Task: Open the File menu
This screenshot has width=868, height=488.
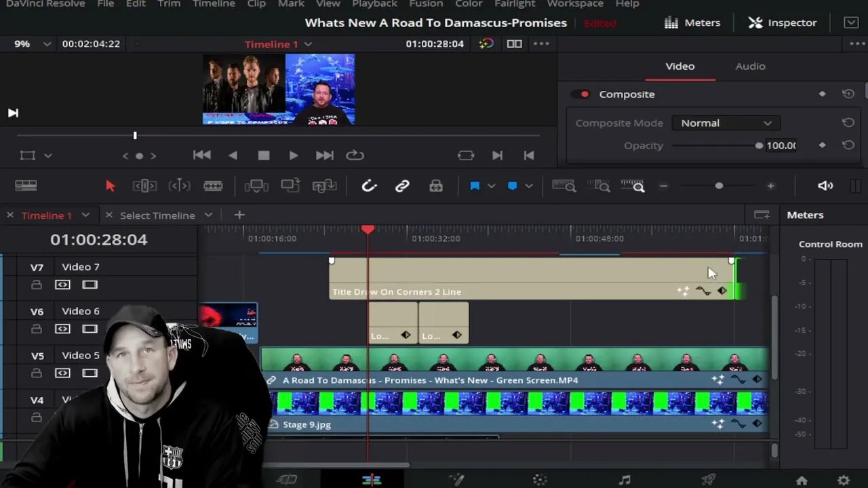Action: point(105,4)
